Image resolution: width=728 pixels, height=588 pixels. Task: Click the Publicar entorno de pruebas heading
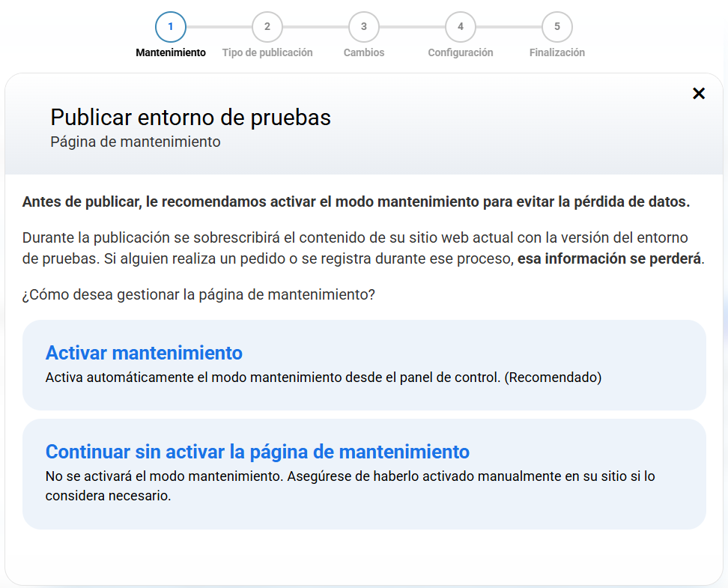[x=190, y=117]
